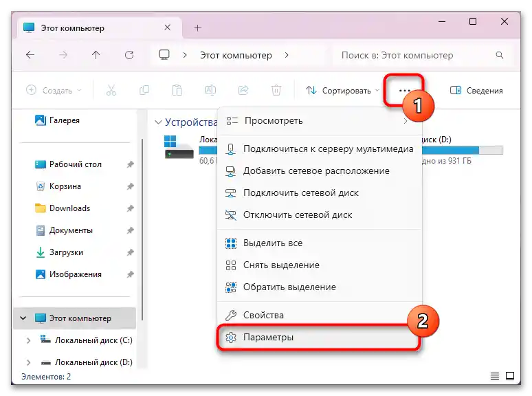Click the Local Disk C drive icon
532x396 pixels.
[179, 147]
